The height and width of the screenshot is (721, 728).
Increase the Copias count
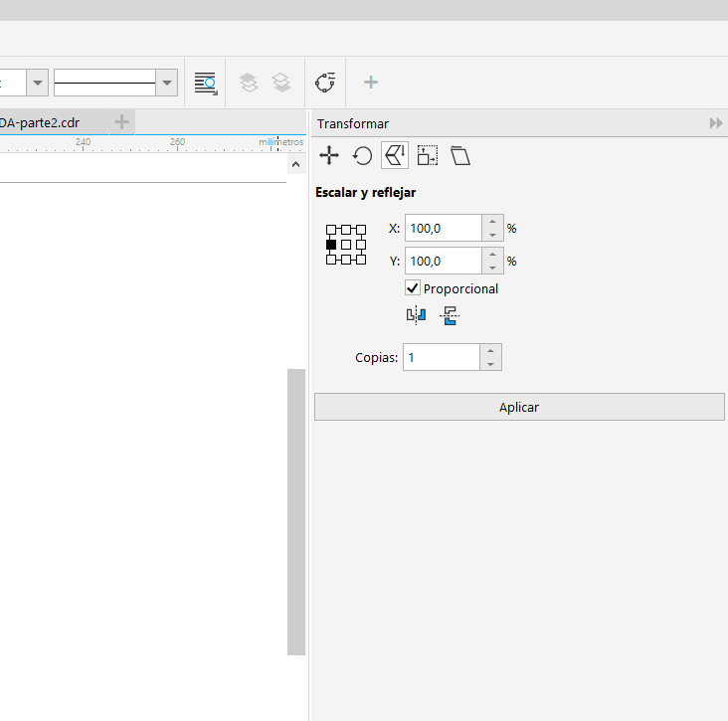[490, 350]
